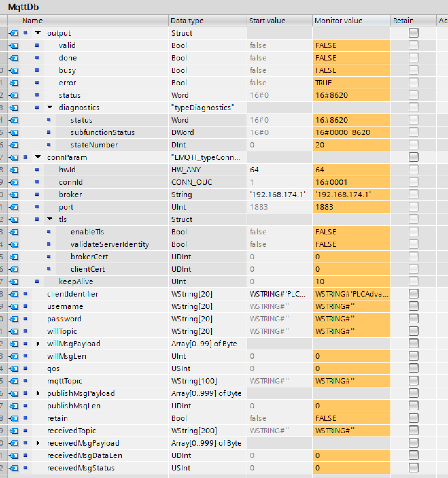The width and height of the screenshot is (448, 478).
Task: Click the orange monitor value of error
Action: [351, 83]
